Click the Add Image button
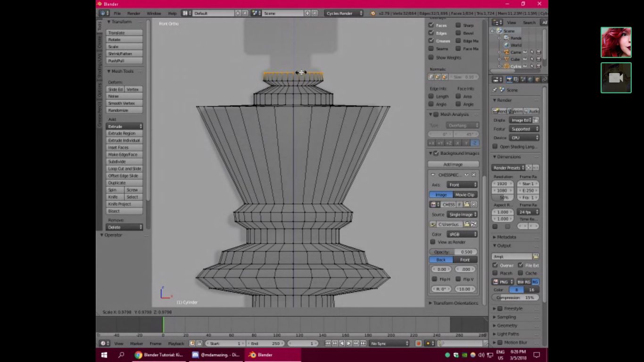This screenshot has height=362, width=644. 453,165
